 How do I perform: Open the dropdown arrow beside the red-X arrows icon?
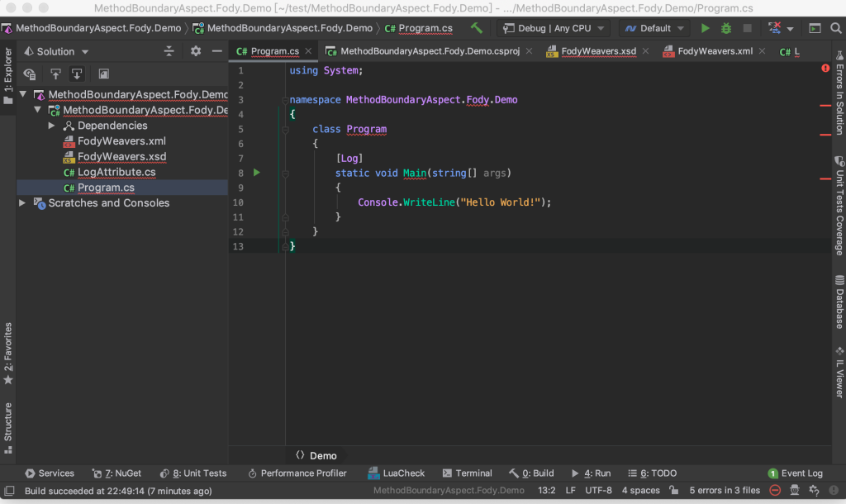[x=790, y=29]
